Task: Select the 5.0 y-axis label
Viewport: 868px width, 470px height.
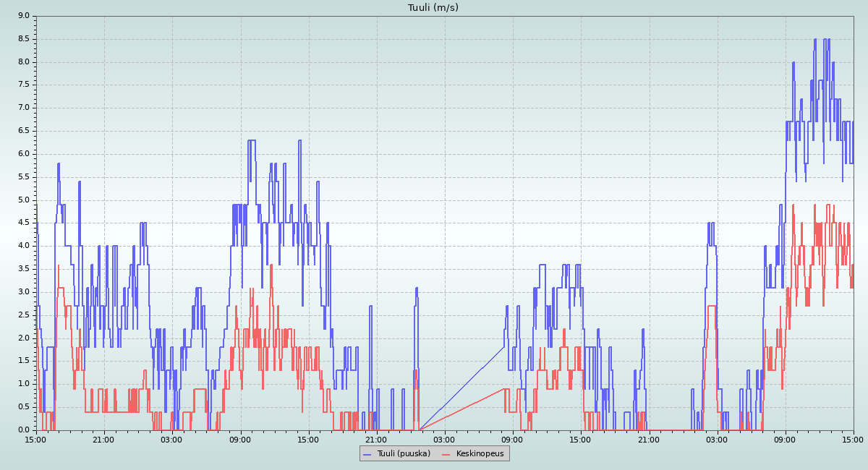Action: click(x=23, y=200)
